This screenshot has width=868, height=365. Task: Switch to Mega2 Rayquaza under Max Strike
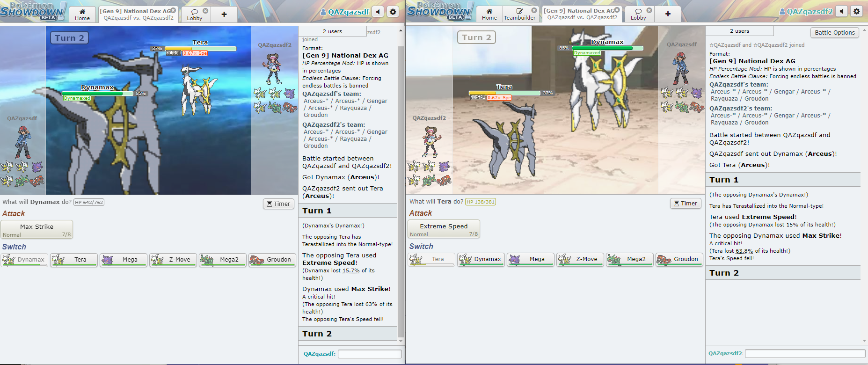point(223,260)
